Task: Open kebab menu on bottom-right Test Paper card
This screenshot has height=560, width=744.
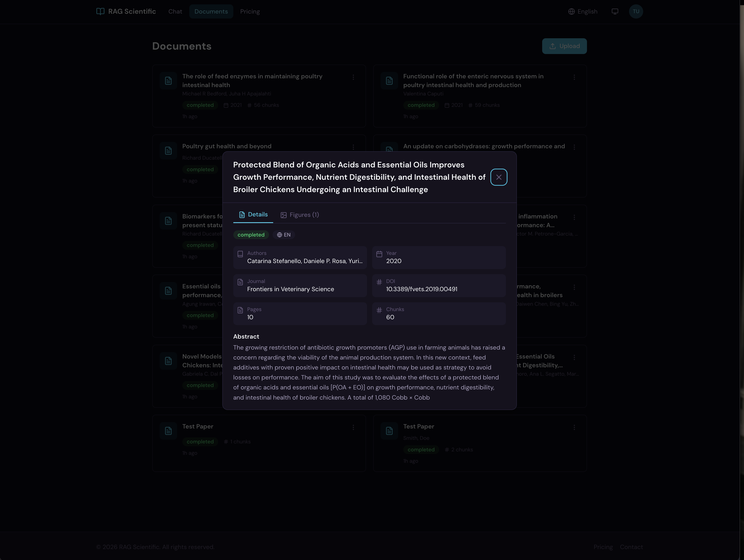Action: 574,427
